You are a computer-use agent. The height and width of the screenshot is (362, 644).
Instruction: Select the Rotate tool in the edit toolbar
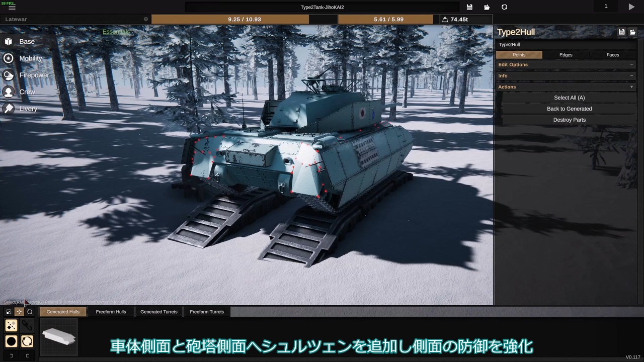pyautogui.click(x=30, y=312)
